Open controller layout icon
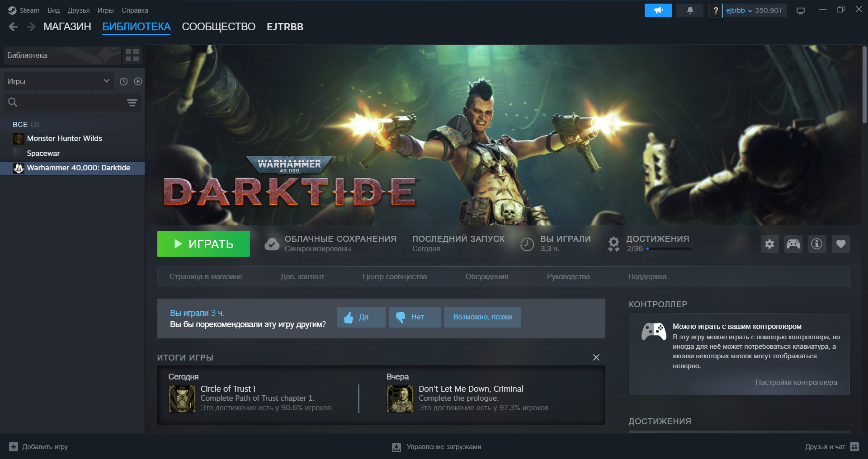Screen dimensions: 868x459 point(793,244)
